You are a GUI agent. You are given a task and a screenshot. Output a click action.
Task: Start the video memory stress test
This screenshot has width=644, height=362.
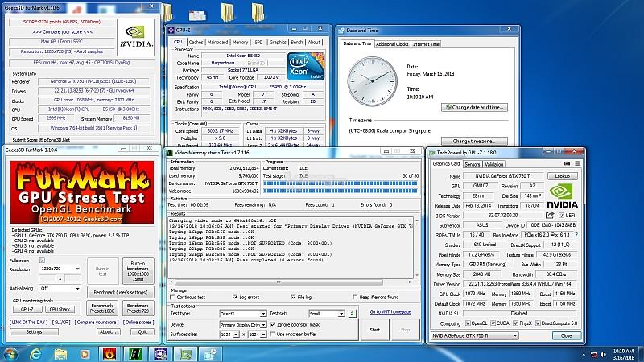point(374,330)
